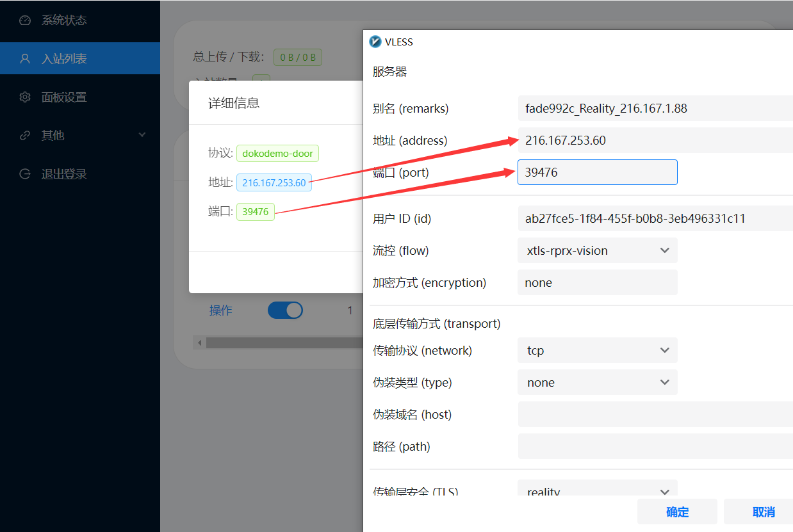
Task: Open the camouflage type (伪装类型) dropdown
Action: pyautogui.click(x=597, y=383)
